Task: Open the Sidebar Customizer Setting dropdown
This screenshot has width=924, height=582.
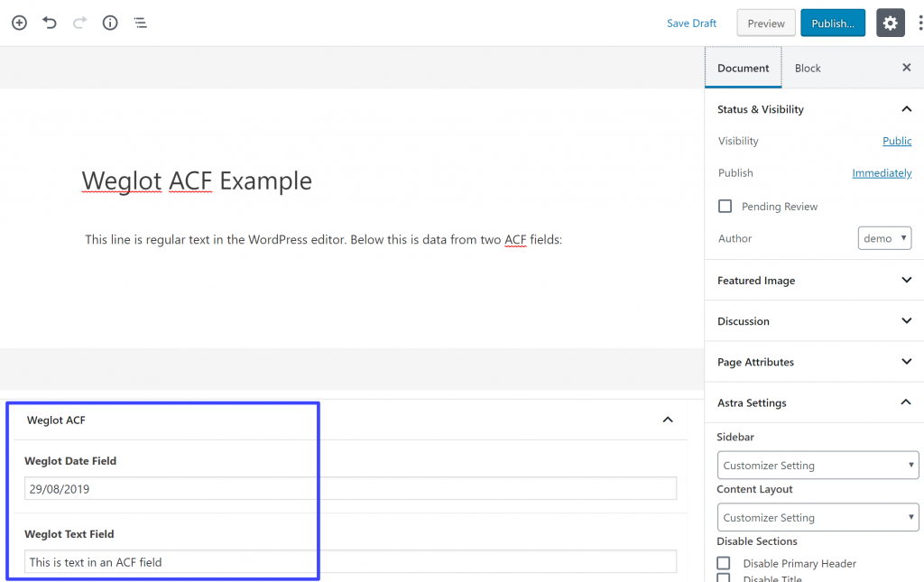Action: point(818,466)
